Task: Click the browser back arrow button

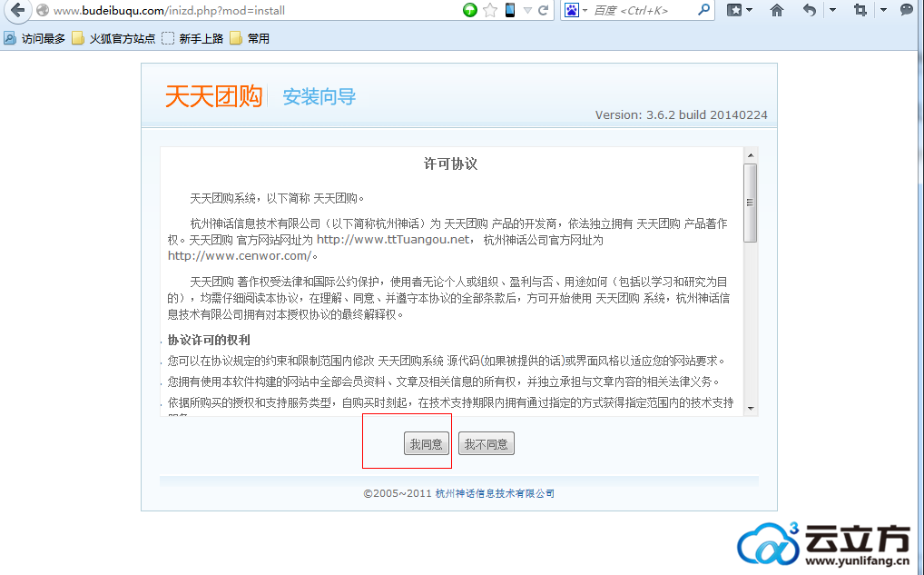Action: [18, 10]
